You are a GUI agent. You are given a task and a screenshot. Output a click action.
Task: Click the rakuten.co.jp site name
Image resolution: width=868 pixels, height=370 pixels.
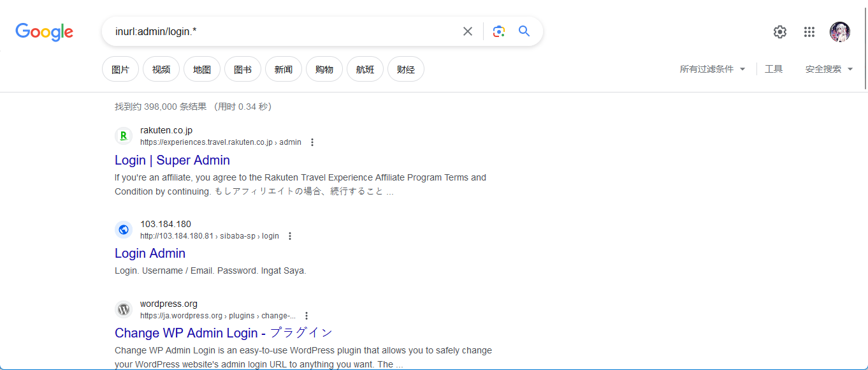click(x=166, y=130)
